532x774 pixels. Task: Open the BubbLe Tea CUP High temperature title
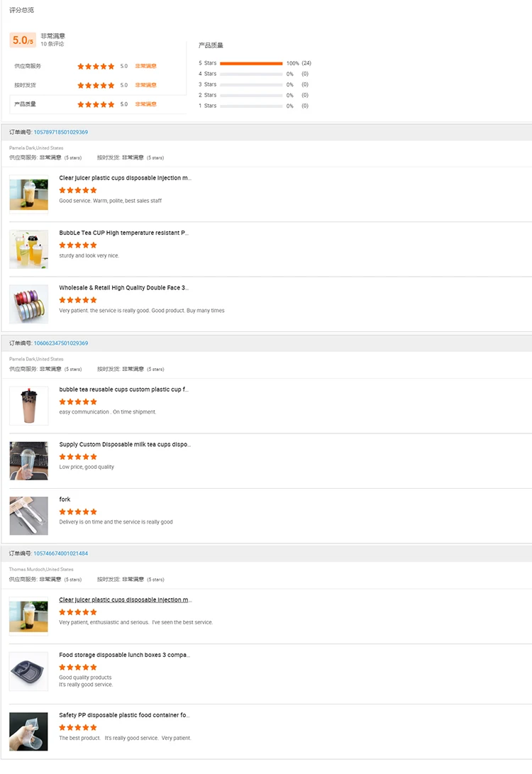123,233
